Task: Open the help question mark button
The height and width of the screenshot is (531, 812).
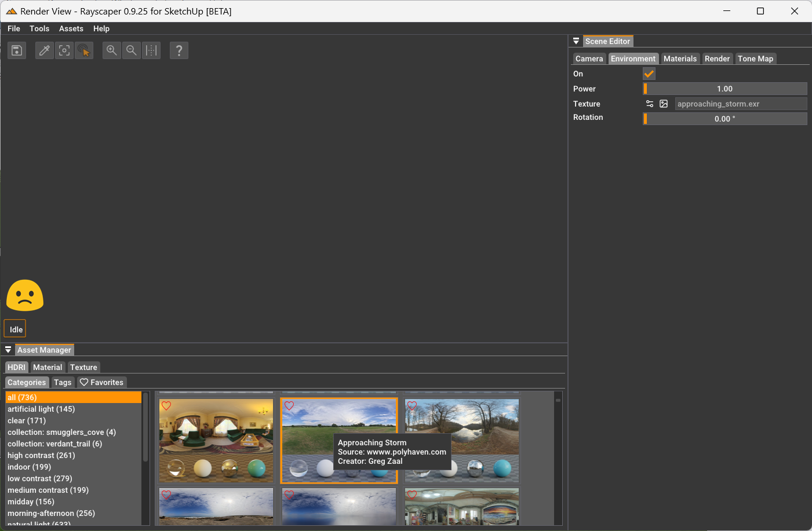Action: [x=179, y=50]
